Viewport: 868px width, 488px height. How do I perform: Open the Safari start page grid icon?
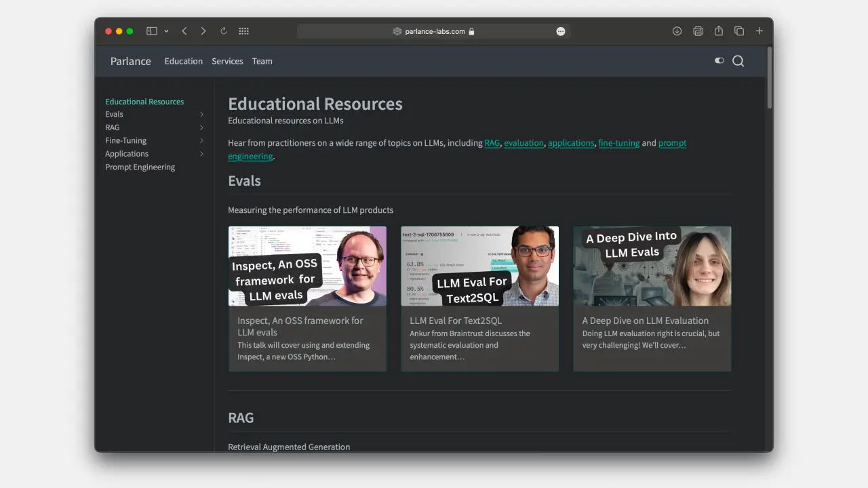pyautogui.click(x=244, y=31)
